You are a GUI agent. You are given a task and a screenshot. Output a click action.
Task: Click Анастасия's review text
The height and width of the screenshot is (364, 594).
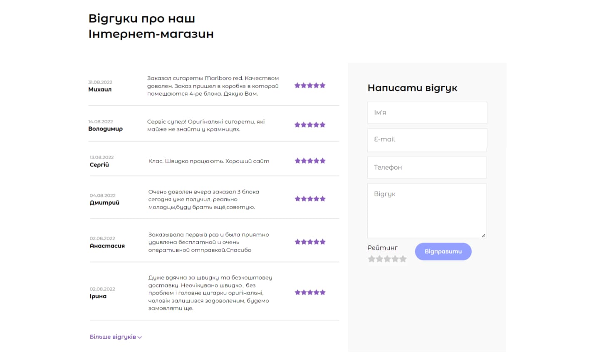pyautogui.click(x=208, y=242)
